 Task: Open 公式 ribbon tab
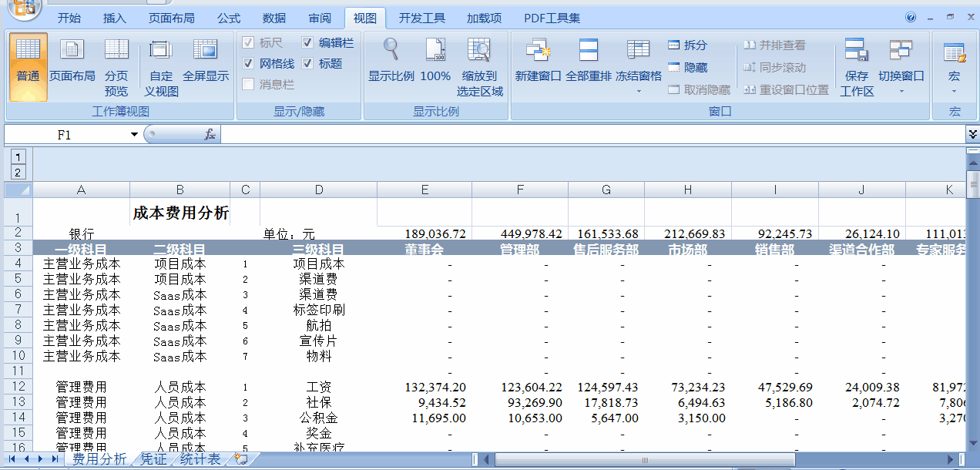tap(229, 18)
